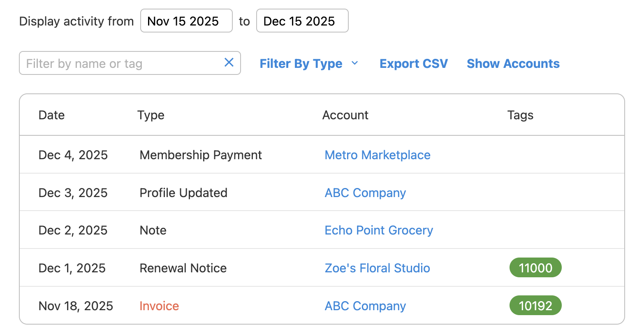Click the Tags column header
This screenshot has width=644, height=332.
pyautogui.click(x=520, y=115)
